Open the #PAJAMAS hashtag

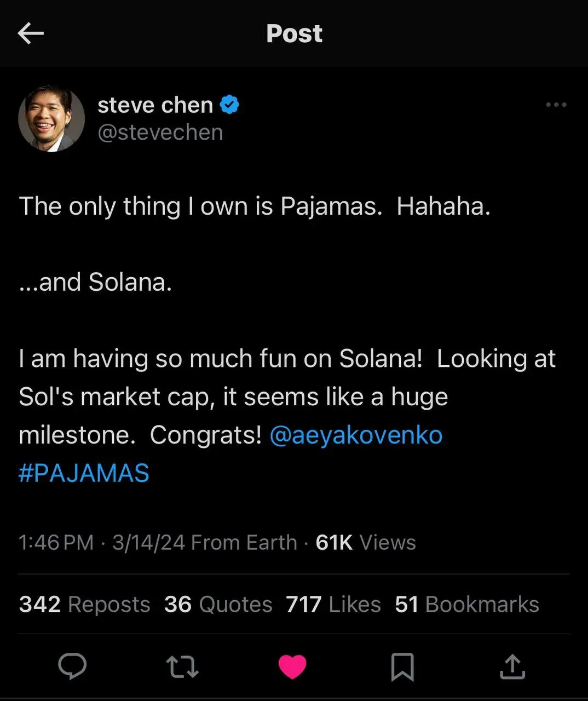point(84,473)
